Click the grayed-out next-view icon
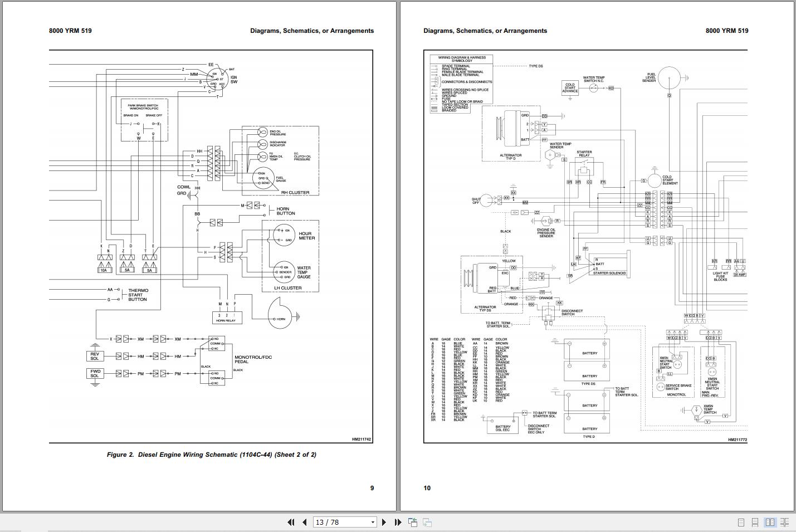 427,522
